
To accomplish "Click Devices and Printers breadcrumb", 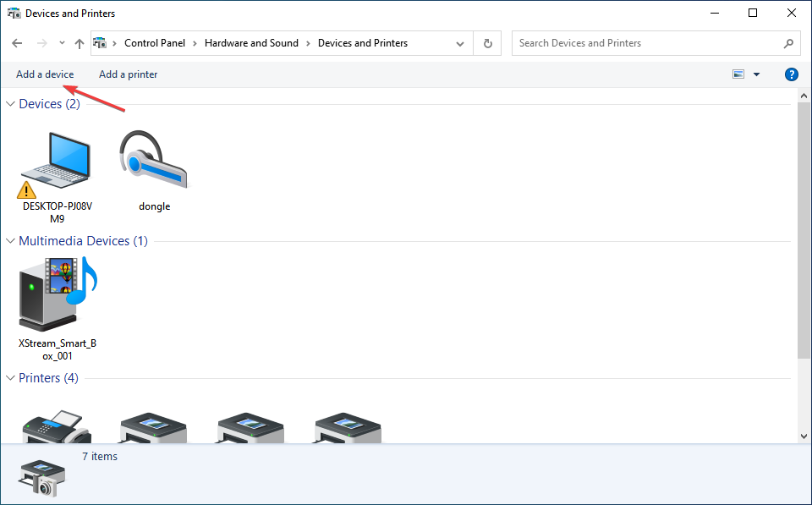I will pyautogui.click(x=363, y=43).
